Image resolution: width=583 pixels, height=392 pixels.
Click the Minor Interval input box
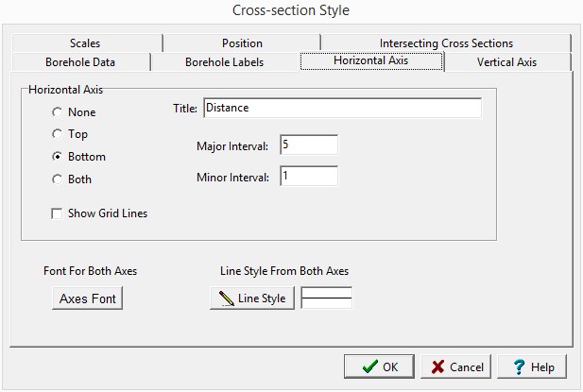(x=308, y=177)
